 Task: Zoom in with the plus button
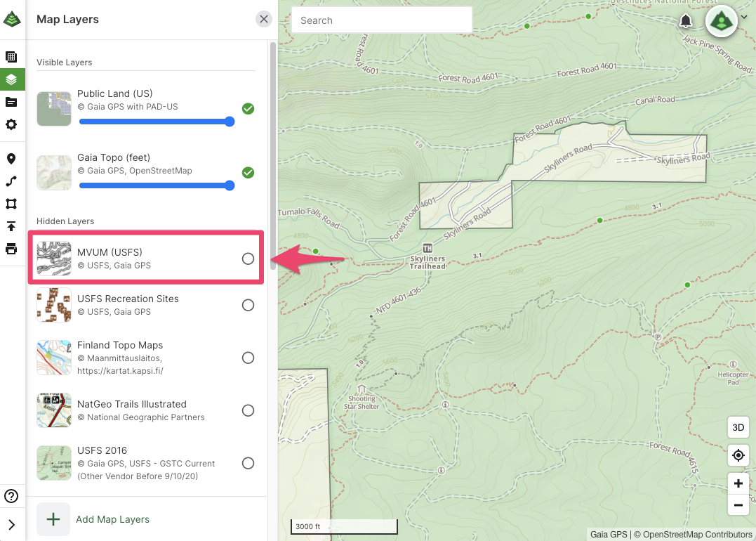pos(738,483)
